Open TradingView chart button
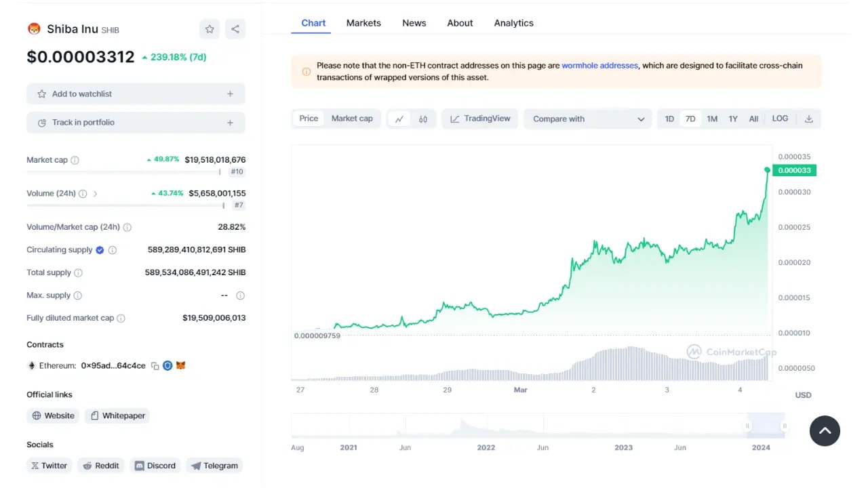The width and height of the screenshot is (868, 488). pyautogui.click(x=480, y=119)
